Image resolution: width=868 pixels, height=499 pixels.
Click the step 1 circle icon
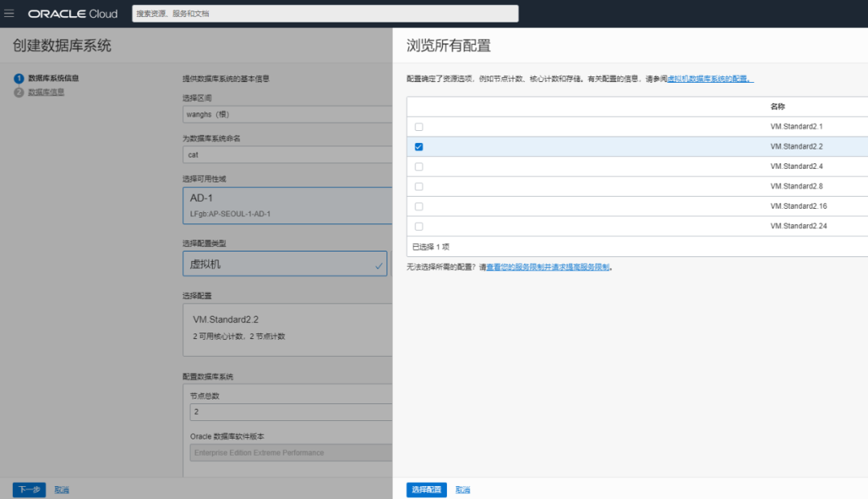pos(18,79)
